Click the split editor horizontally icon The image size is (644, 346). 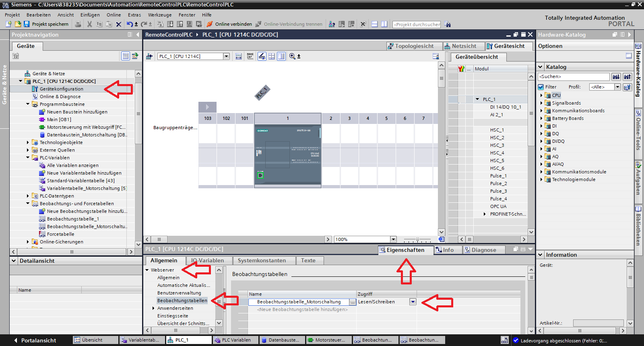(374, 24)
